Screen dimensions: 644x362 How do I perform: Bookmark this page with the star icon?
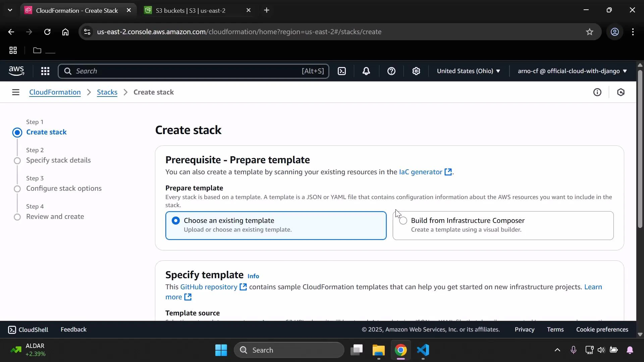[x=590, y=32]
